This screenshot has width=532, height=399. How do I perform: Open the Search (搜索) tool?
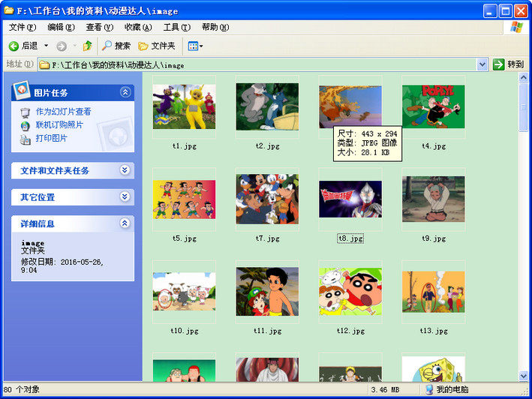coord(116,46)
